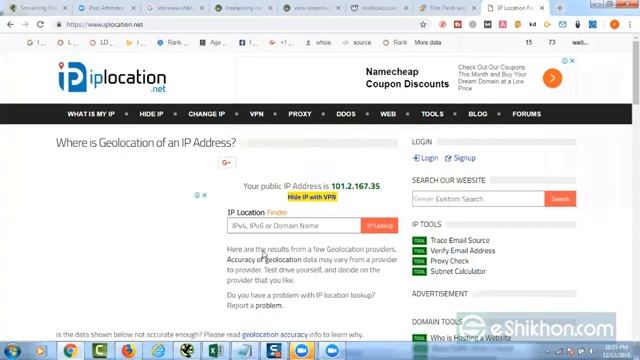This screenshot has width=640, height=360.
Task: Open the Chrome menu (three dots)
Action: [x=630, y=24]
